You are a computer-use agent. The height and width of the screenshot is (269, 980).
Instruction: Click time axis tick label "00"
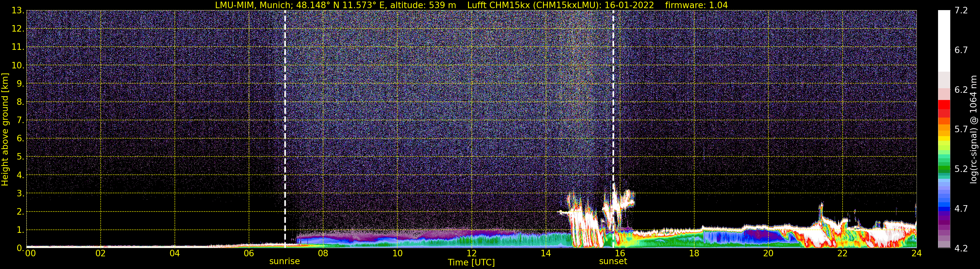coord(31,253)
